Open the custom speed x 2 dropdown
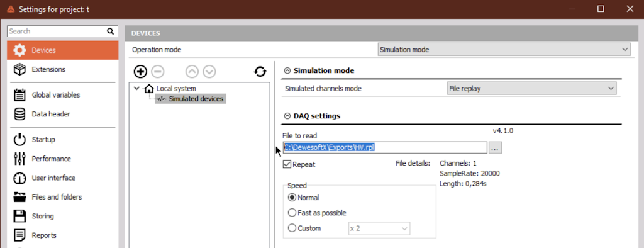Screen dimensions: 644x248 tap(379, 228)
